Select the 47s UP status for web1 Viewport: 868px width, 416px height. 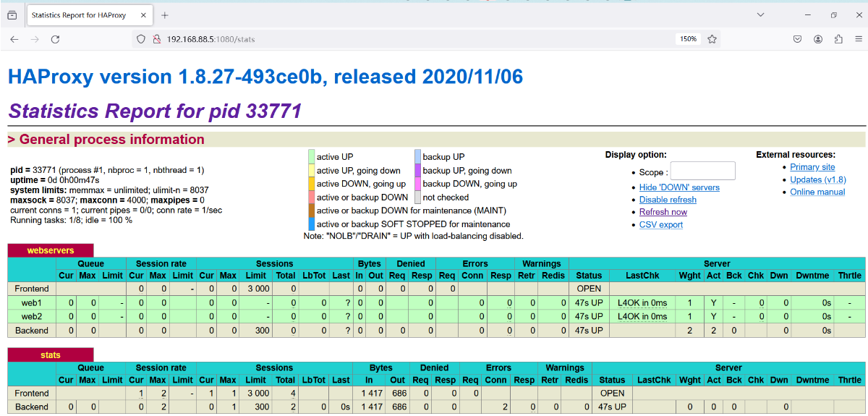pyautogui.click(x=590, y=302)
